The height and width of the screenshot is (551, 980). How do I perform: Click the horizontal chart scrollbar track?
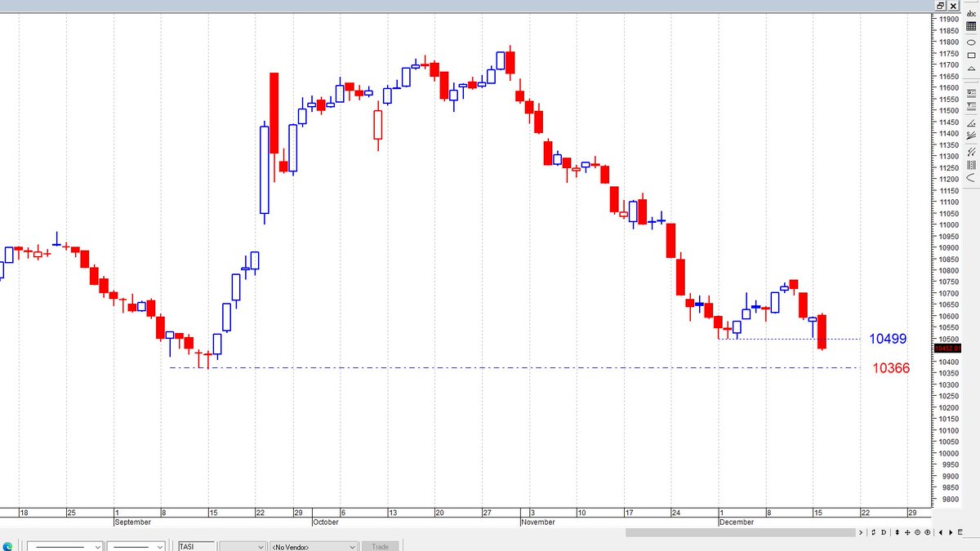[x=740, y=532]
